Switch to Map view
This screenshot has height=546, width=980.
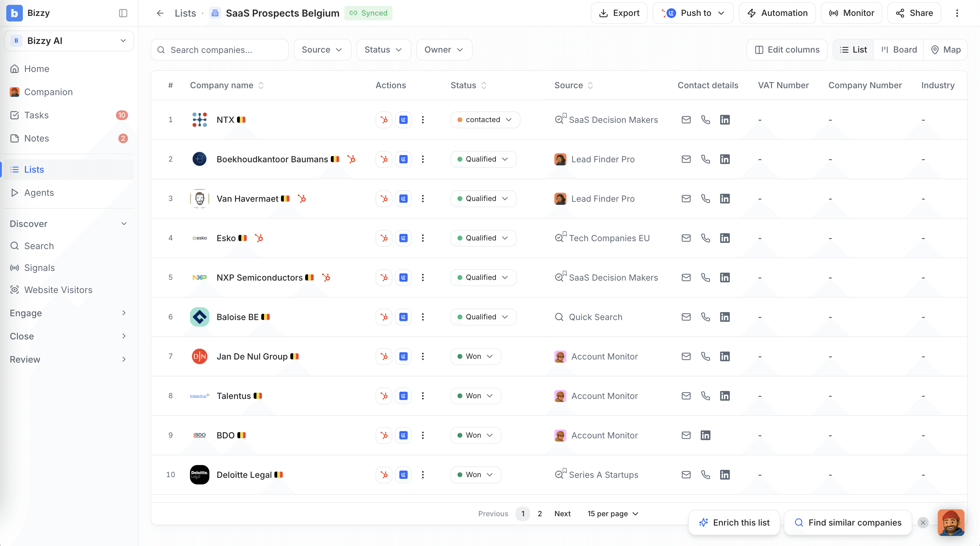point(945,49)
